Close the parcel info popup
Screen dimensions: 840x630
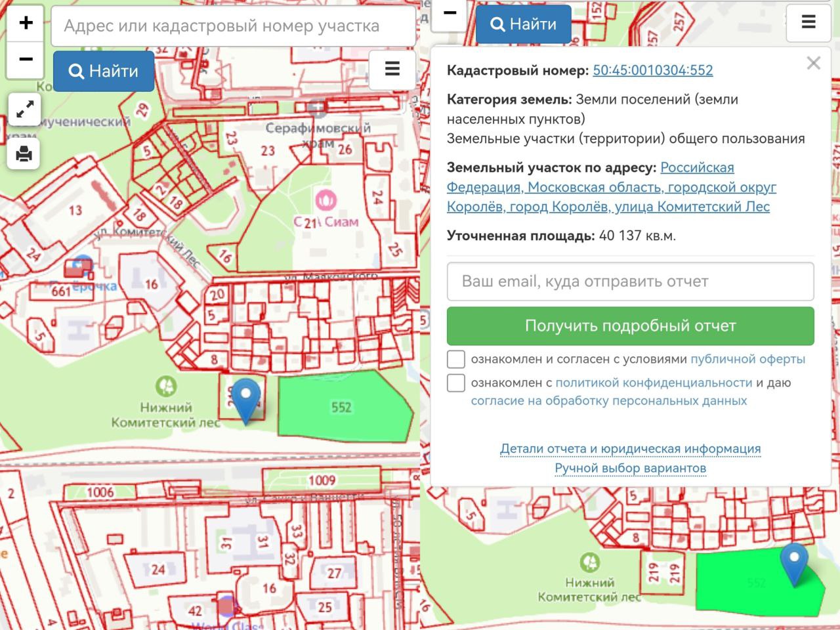click(x=813, y=63)
